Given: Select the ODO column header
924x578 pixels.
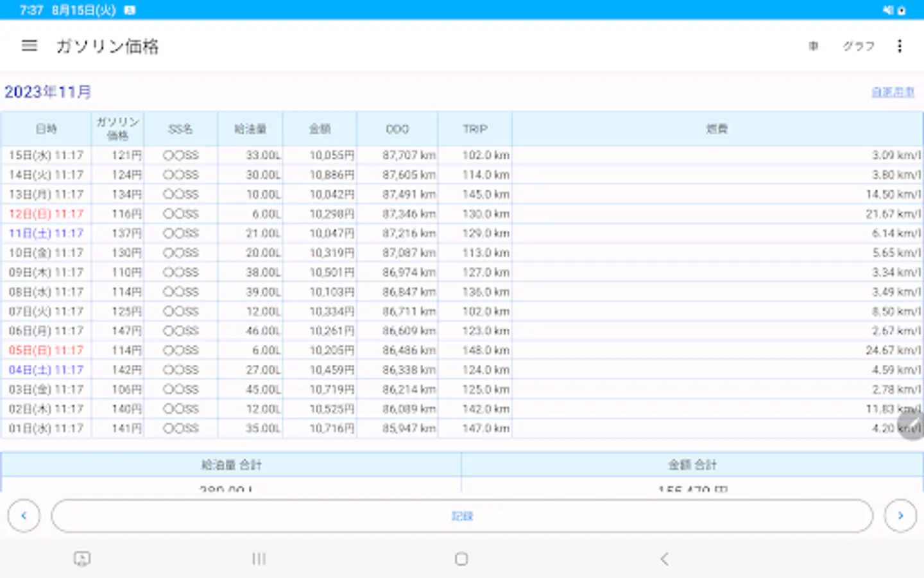Looking at the screenshot, I should click(x=397, y=128).
